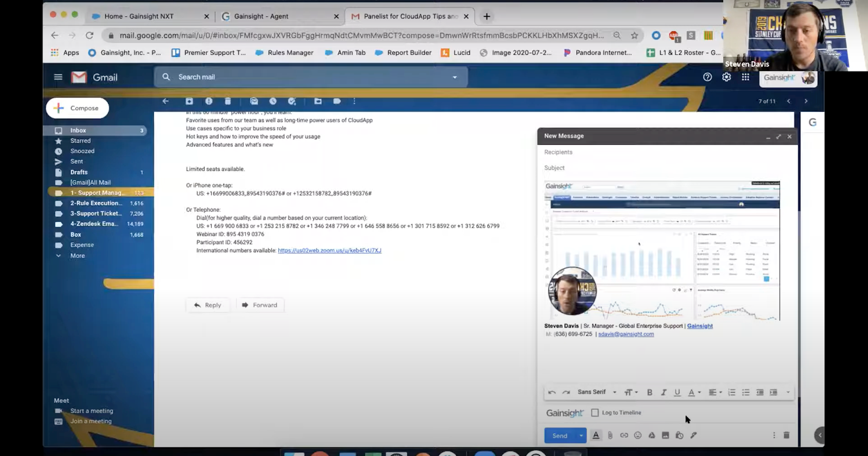Add the email to Tasks
868x456 pixels.
(292, 101)
